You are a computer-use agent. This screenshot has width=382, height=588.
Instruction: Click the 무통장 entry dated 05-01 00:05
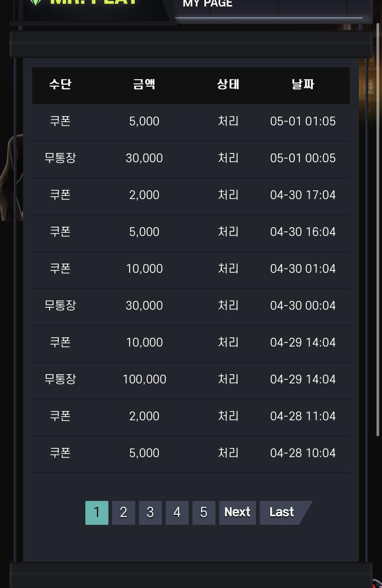click(x=60, y=158)
